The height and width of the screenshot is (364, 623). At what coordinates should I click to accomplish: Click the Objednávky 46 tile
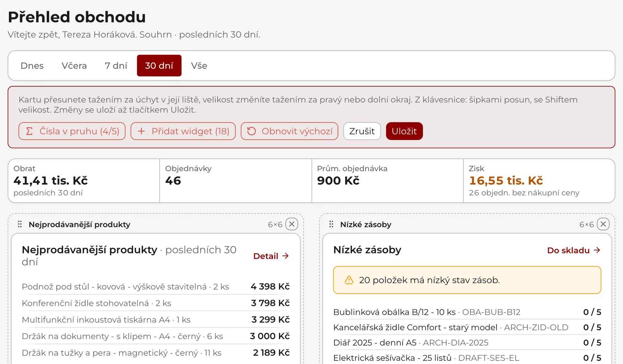[x=236, y=180]
